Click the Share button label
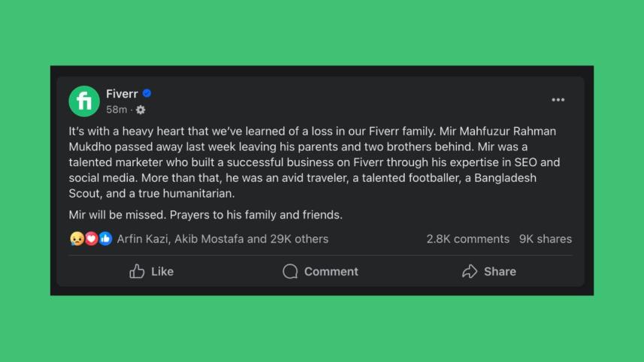The width and height of the screenshot is (644, 362). click(500, 271)
